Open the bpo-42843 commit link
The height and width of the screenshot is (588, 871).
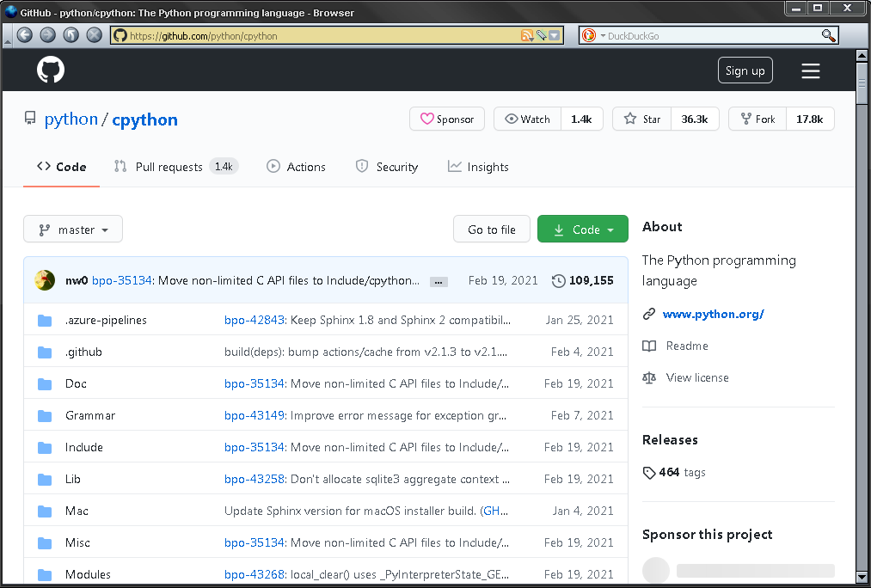(255, 320)
